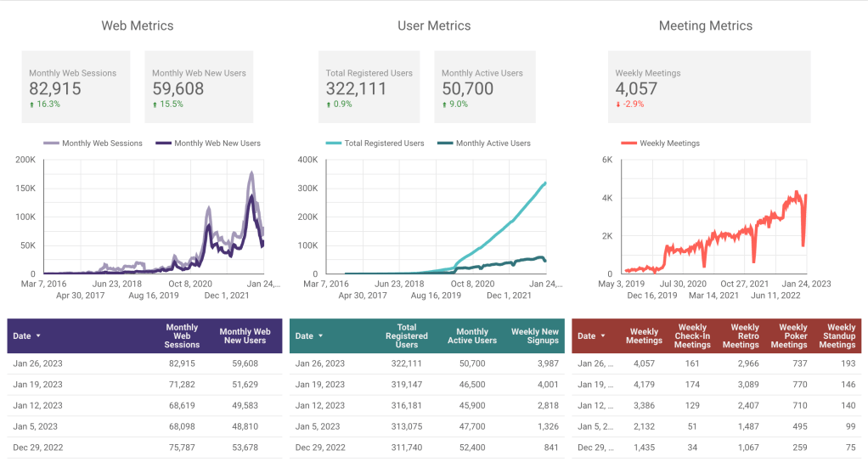868x462 pixels.
Task: Click the green up arrow under Monthly Web Sessions
Action: tap(32, 104)
